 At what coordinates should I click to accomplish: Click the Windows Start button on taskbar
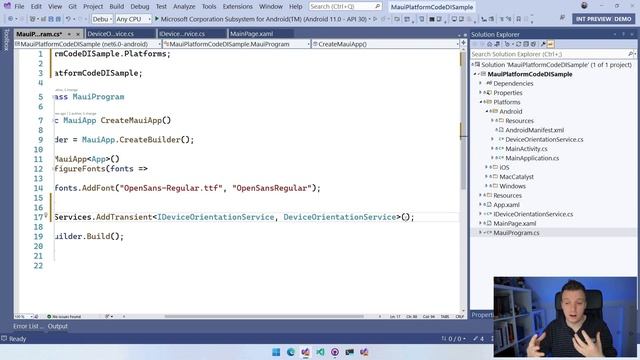(x=276, y=352)
